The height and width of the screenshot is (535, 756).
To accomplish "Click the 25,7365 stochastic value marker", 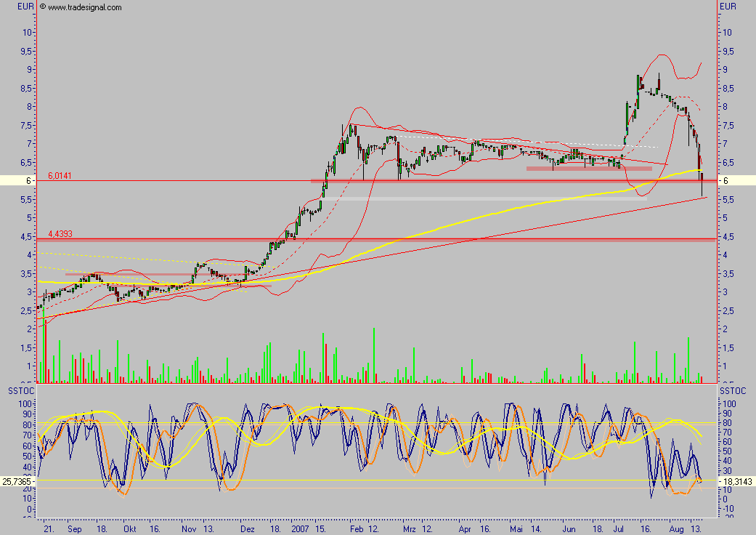I will pyautogui.click(x=17, y=481).
